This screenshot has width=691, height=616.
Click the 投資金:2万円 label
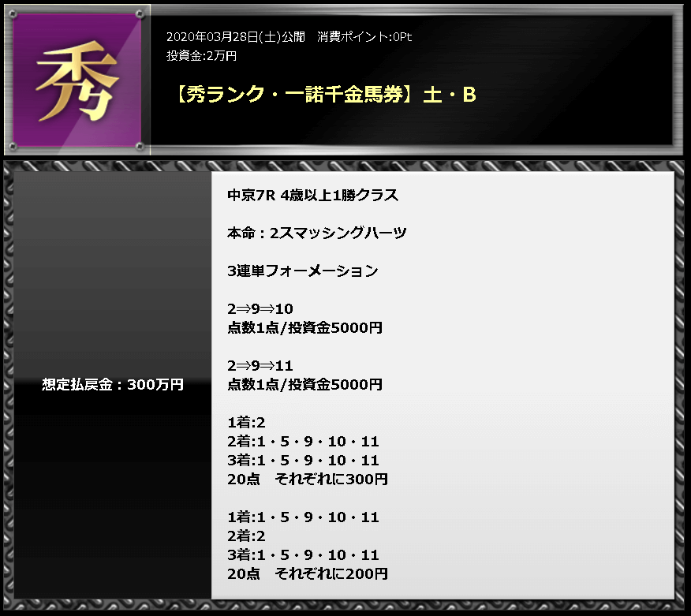(201, 55)
